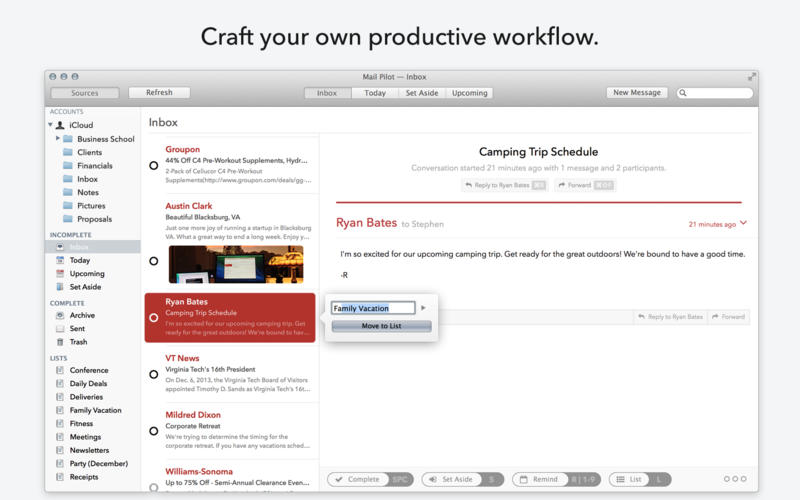Mark the VT News message complete circle

[154, 374]
